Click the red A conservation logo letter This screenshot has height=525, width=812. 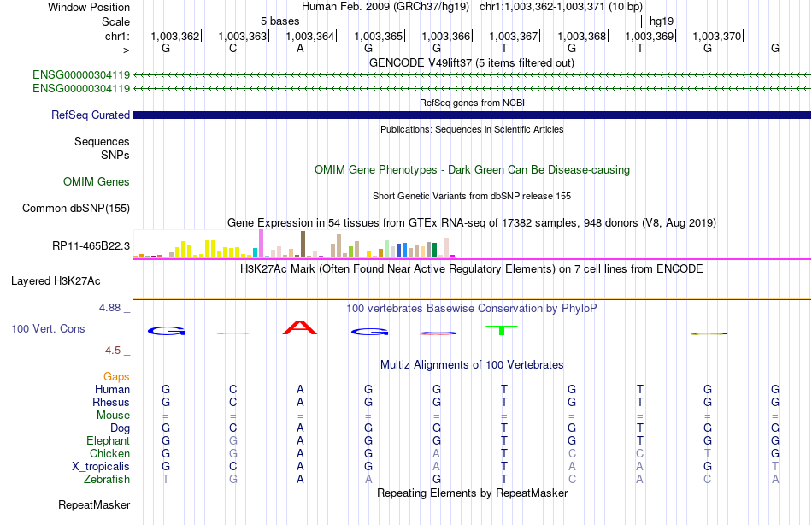coord(300,327)
